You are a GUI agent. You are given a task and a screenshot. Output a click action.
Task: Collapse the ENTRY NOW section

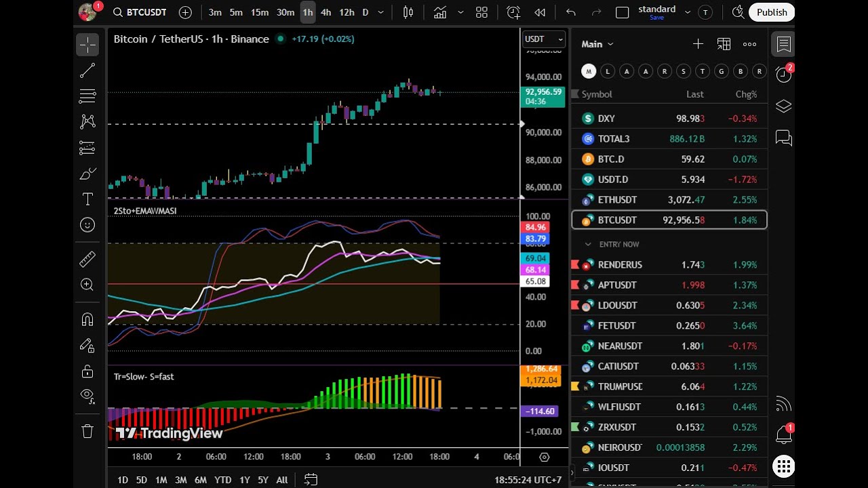[x=588, y=244]
